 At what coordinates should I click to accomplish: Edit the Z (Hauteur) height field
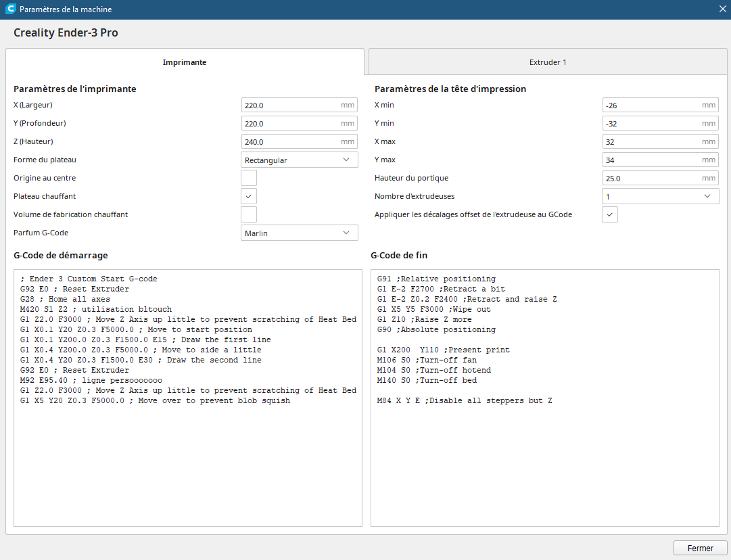[300, 141]
